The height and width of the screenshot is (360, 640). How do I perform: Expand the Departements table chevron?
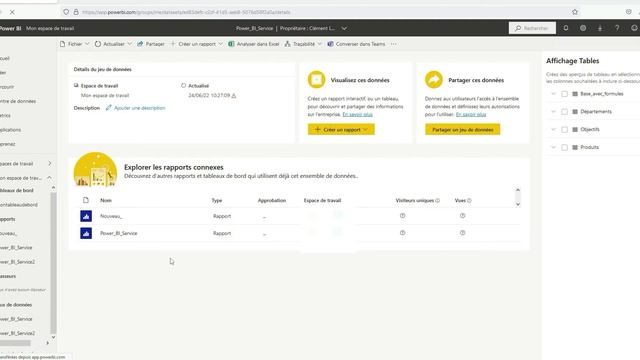[x=553, y=111]
